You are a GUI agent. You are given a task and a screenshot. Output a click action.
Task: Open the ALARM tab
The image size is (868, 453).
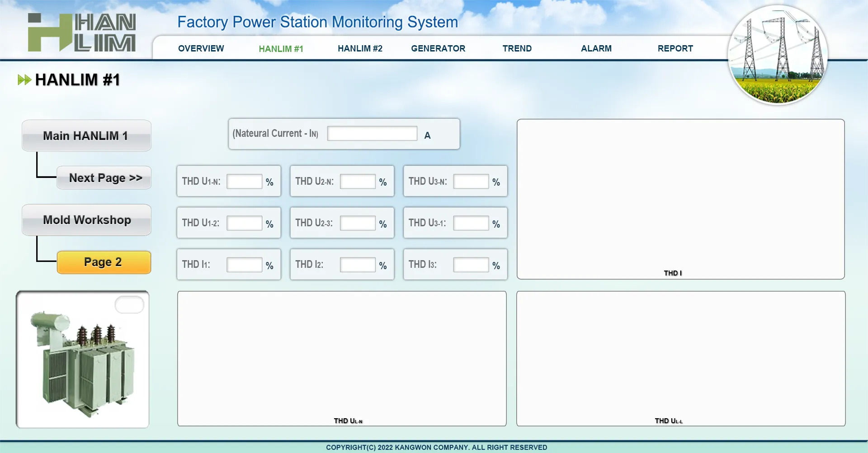click(x=596, y=48)
